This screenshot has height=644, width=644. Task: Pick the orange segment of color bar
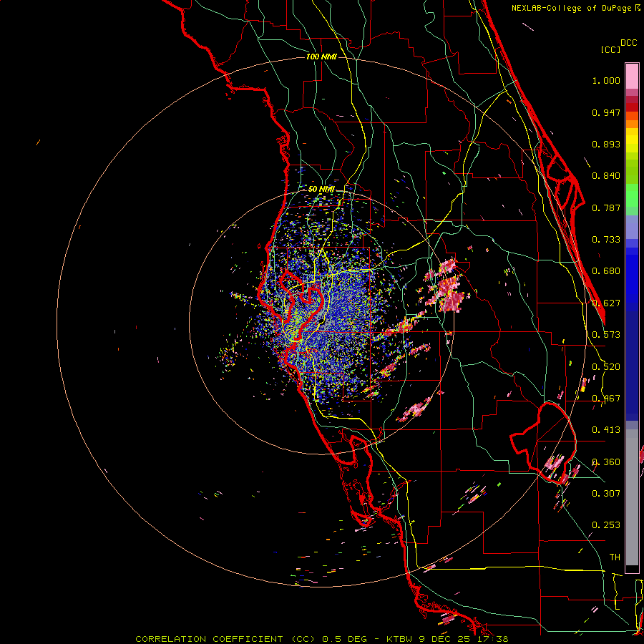pyautogui.click(x=632, y=124)
